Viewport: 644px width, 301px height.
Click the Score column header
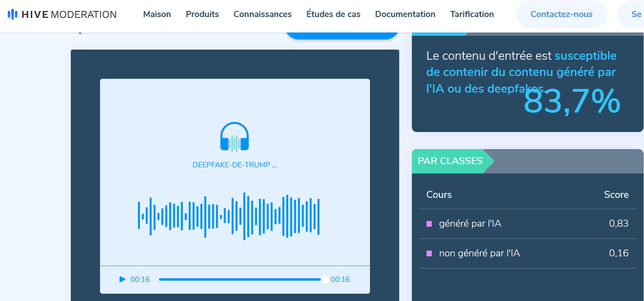pyautogui.click(x=616, y=195)
